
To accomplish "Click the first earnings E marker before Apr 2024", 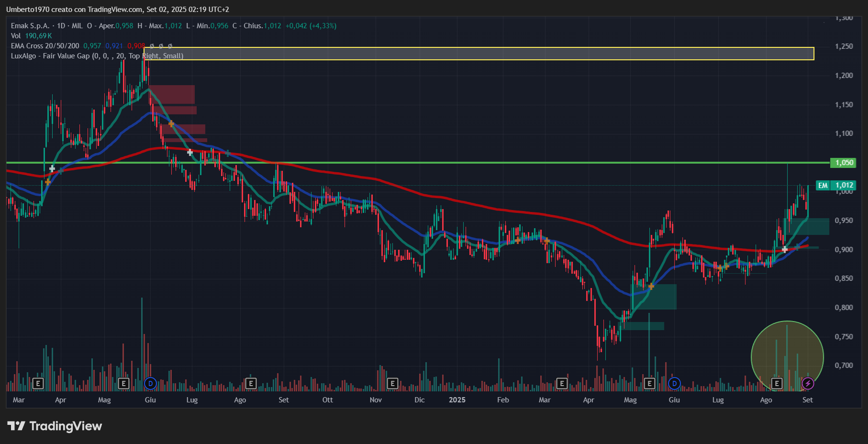I will coord(38,383).
